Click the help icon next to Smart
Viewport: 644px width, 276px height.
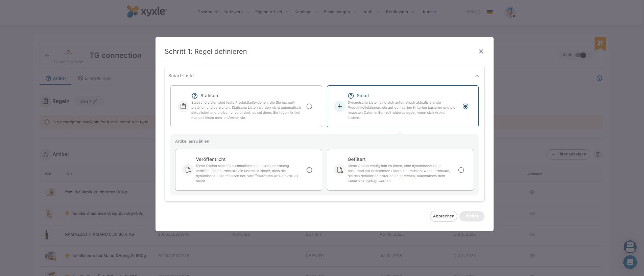[351, 96]
